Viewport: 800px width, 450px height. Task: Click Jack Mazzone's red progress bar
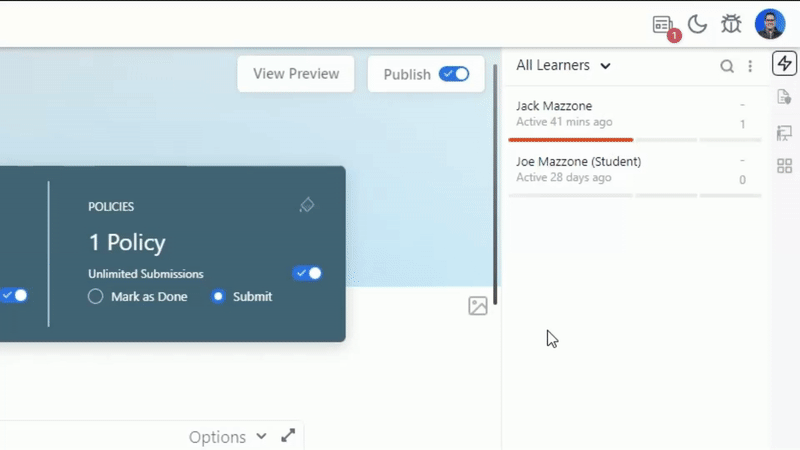(571, 140)
